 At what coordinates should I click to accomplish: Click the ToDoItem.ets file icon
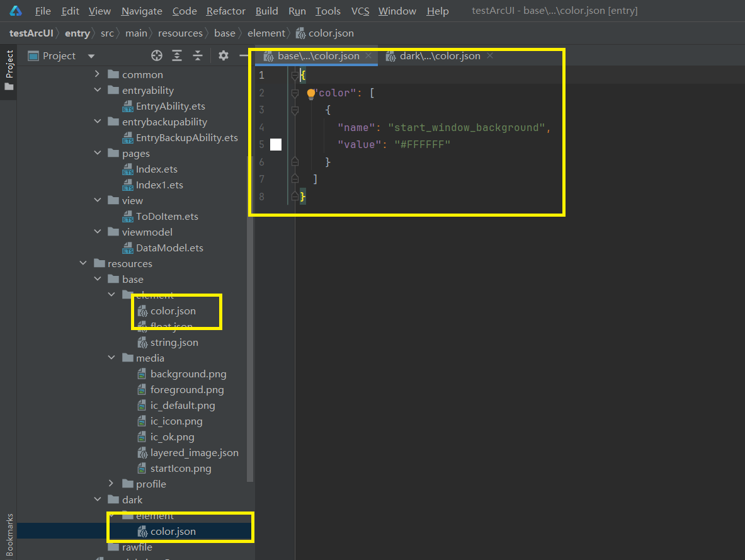tap(128, 217)
